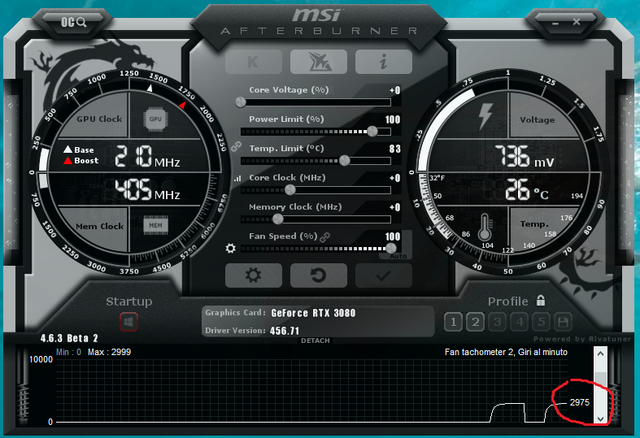This screenshot has height=438, width=640.
Task: Click the Power Limit slider handle
Action: pyautogui.click(x=372, y=131)
